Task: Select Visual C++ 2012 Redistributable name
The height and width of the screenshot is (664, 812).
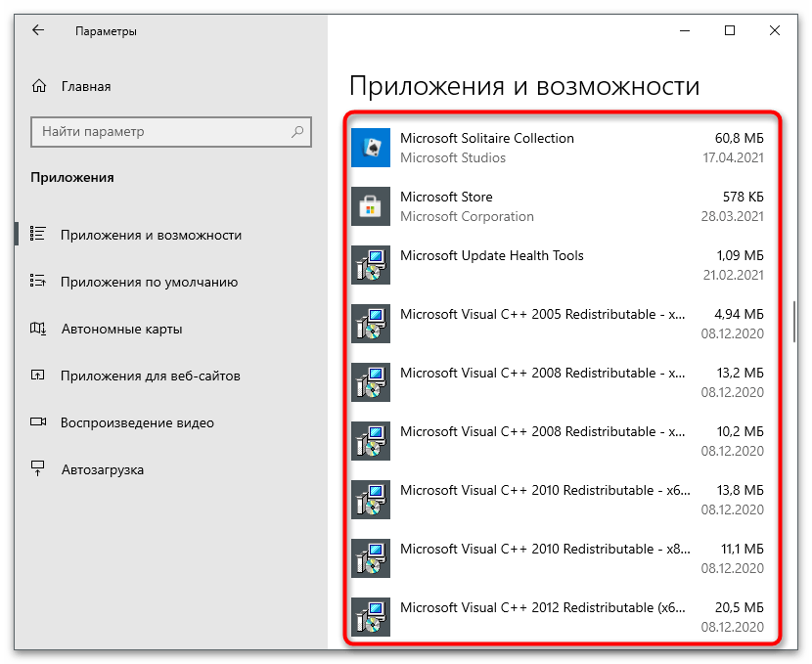Action: [x=542, y=607]
